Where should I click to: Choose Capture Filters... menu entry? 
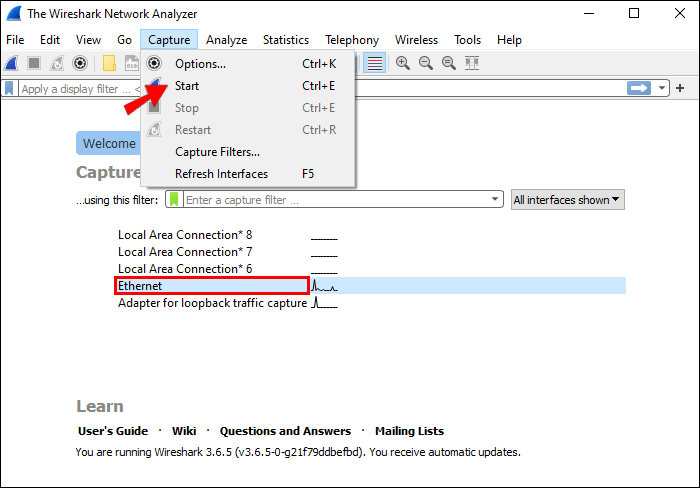(x=248, y=152)
